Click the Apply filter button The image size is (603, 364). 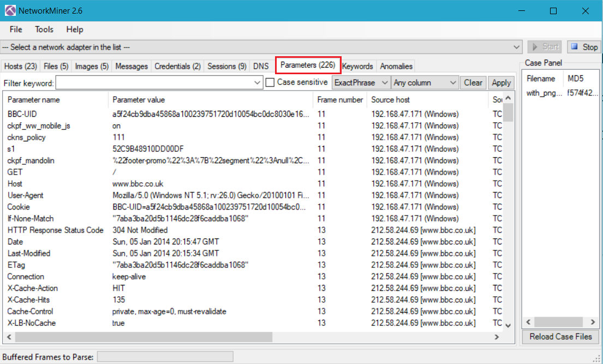(501, 82)
